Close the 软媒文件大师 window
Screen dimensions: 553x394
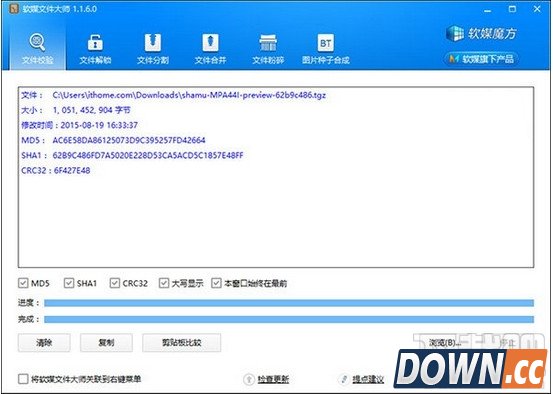tap(537, 9)
